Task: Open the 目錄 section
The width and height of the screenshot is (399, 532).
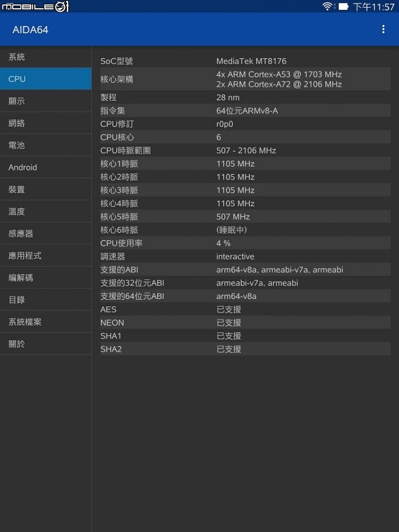Action: click(46, 299)
